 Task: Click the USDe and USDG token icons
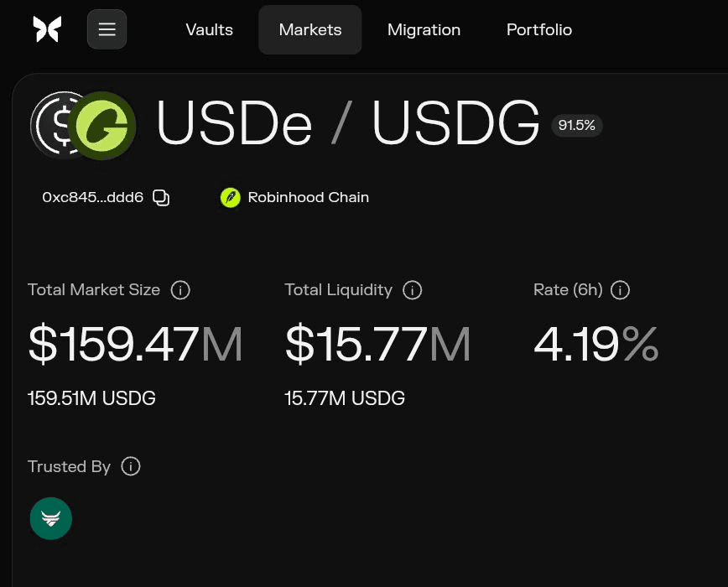tap(83, 125)
